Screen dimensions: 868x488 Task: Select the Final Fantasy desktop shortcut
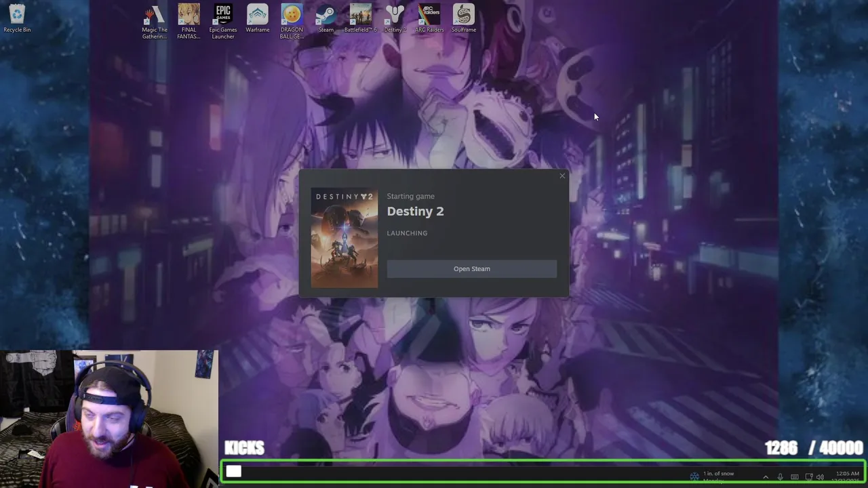[x=189, y=22]
